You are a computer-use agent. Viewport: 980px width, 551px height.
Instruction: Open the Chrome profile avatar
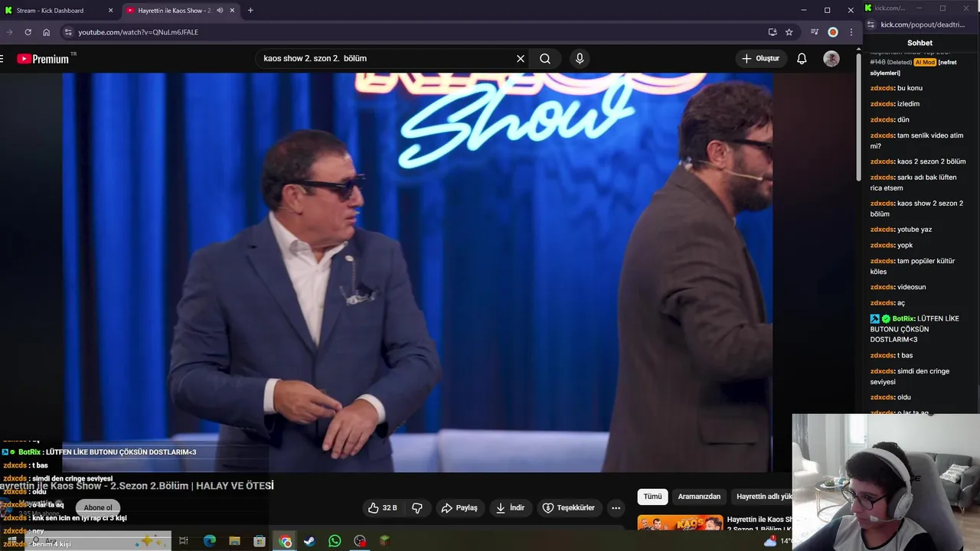pyautogui.click(x=833, y=32)
